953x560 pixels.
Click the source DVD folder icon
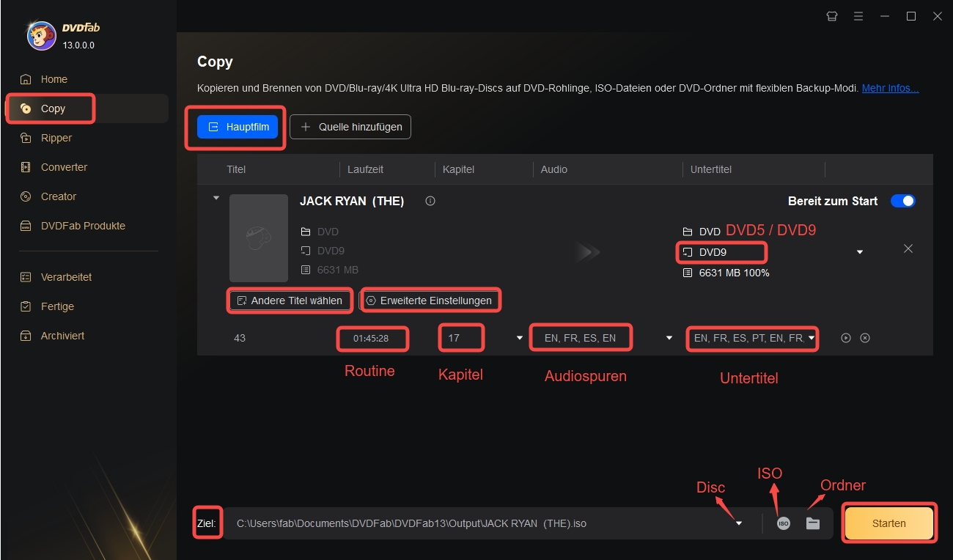[306, 232]
